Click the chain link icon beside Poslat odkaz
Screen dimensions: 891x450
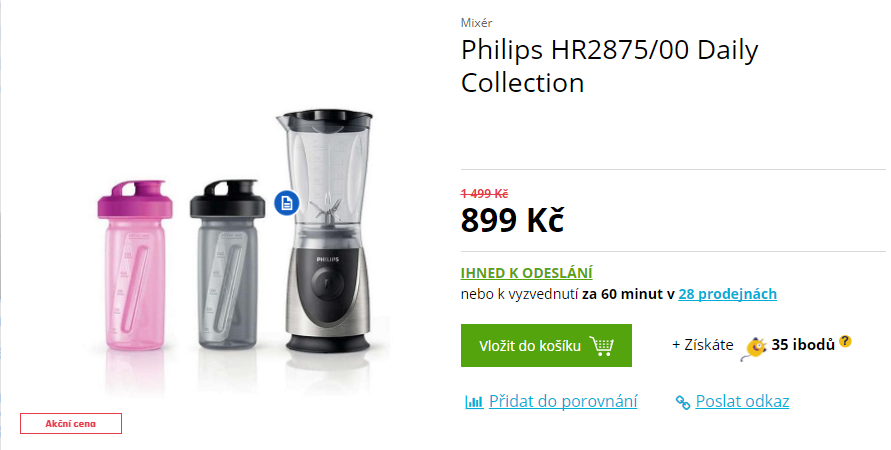[x=682, y=402]
